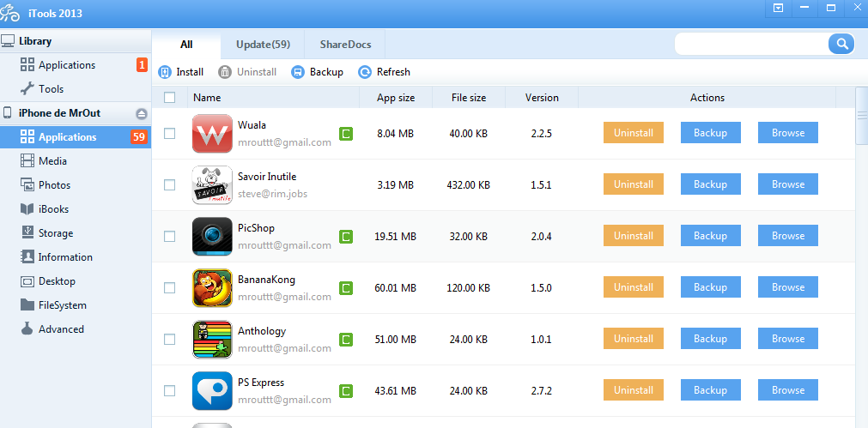Screen dimensions: 868x428
Task: Open Tools wrench item in sidebar
Action: [x=76, y=88]
